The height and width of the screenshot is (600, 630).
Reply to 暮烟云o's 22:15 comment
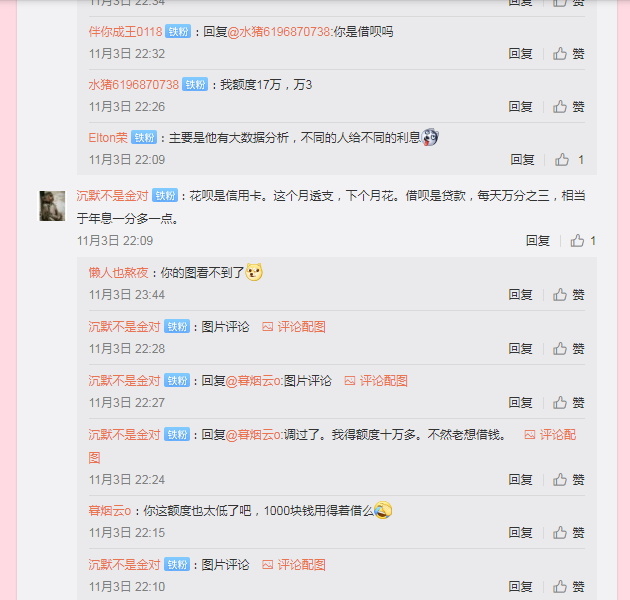click(x=520, y=532)
